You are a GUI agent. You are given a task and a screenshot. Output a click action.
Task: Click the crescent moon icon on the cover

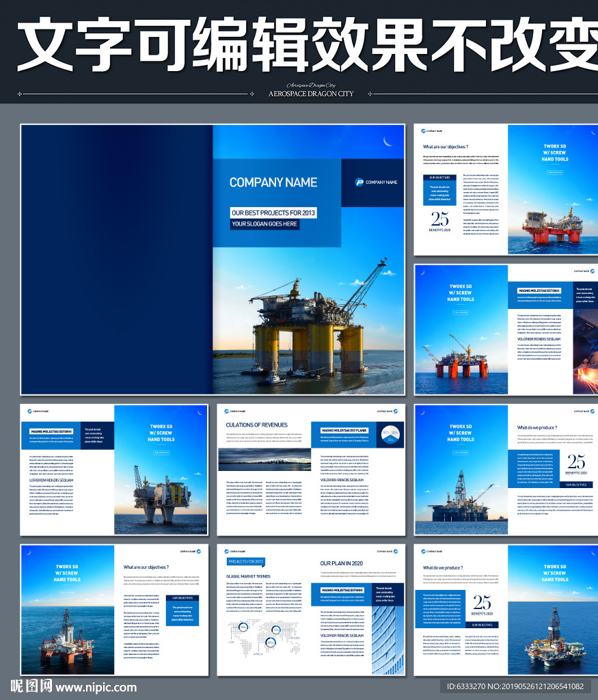[388, 142]
